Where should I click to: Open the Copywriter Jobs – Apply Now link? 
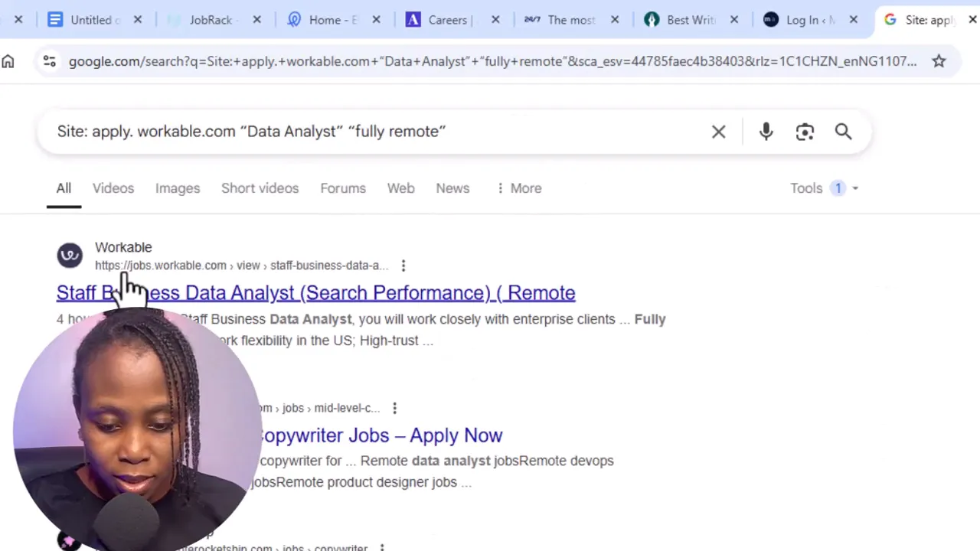[x=381, y=435]
